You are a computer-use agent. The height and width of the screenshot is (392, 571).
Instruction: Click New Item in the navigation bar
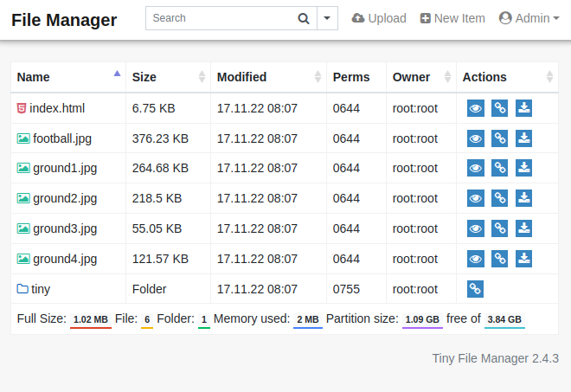(x=452, y=18)
